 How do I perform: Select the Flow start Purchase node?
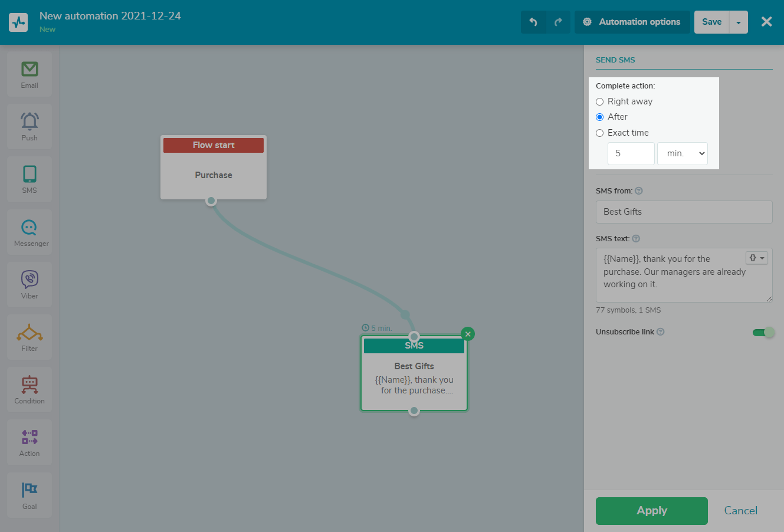coord(214,168)
